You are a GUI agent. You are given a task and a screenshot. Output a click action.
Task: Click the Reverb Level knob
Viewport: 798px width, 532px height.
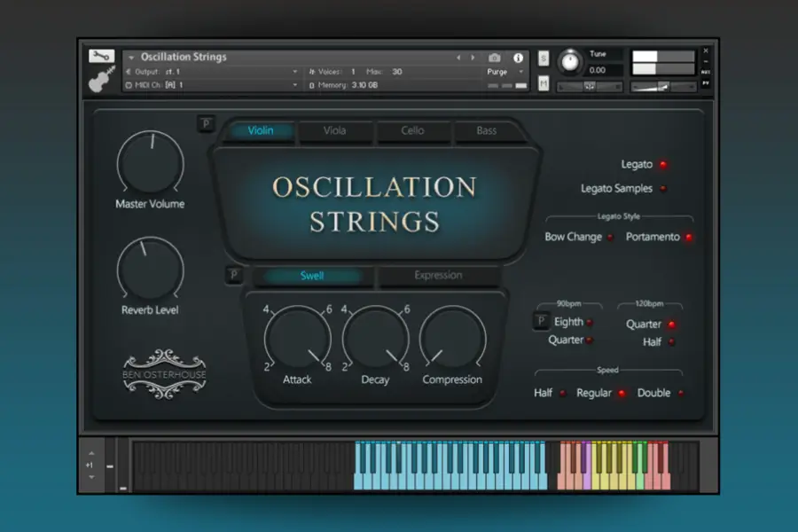151,270
